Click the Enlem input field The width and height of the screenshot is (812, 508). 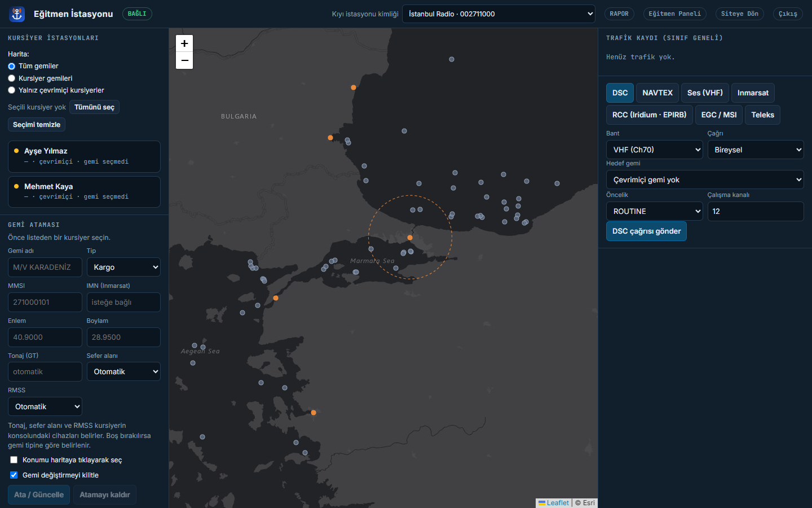[x=45, y=338]
